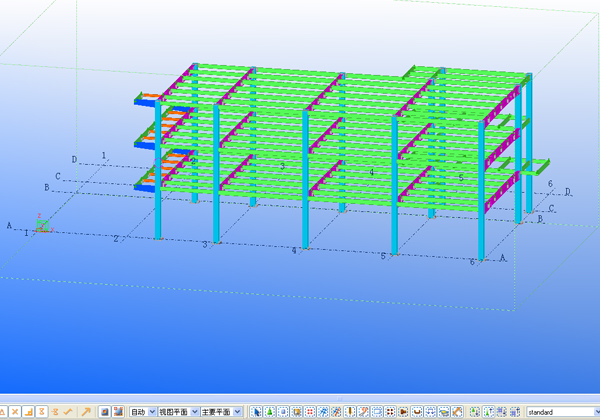This screenshot has width=600, height=420.
Task: Open the standard selection filter dropdown
Action: tap(597, 412)
